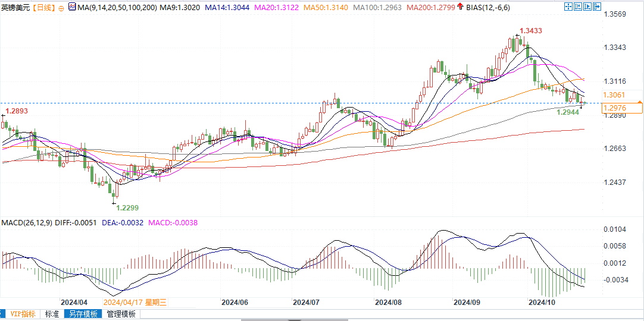This screenshot has height=321, width=644.
Task: Click the MA20:1.3122 value
Action: (277, 7)
